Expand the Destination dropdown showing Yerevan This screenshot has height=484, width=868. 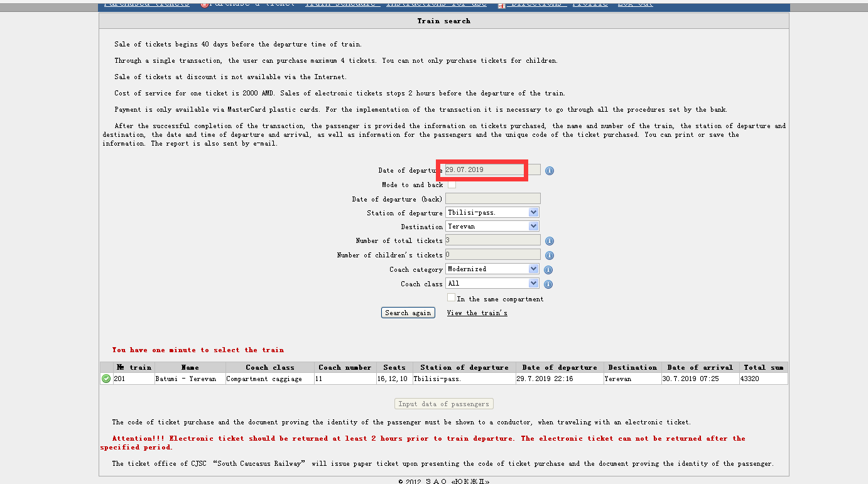492,227
